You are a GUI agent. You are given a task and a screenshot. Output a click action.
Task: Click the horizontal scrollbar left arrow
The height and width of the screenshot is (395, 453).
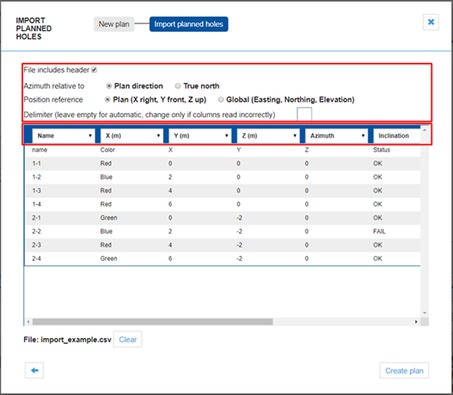click(28, 322)
